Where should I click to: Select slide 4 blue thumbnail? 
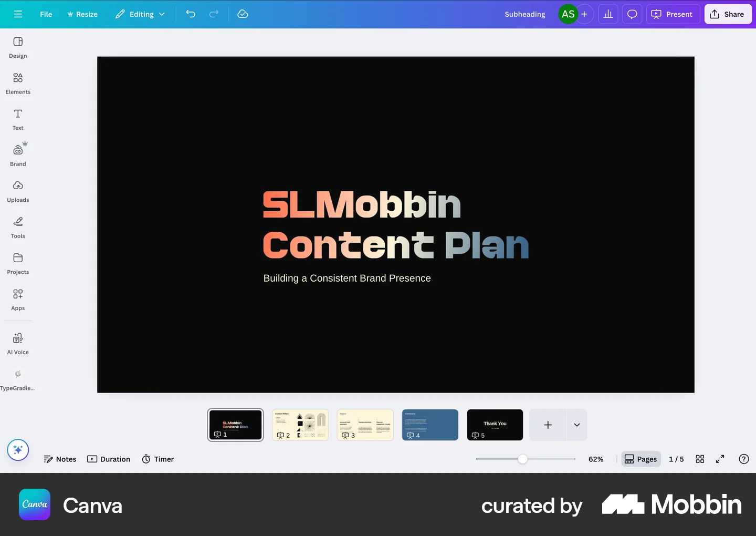[430, 425]
